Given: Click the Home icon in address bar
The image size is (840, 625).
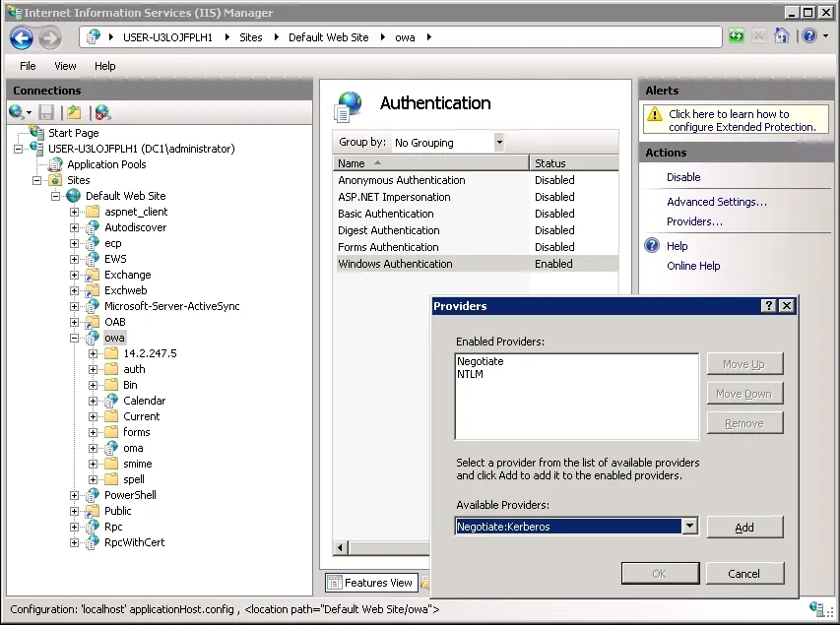Looking at the screenshot, I should tap(782, 36).
